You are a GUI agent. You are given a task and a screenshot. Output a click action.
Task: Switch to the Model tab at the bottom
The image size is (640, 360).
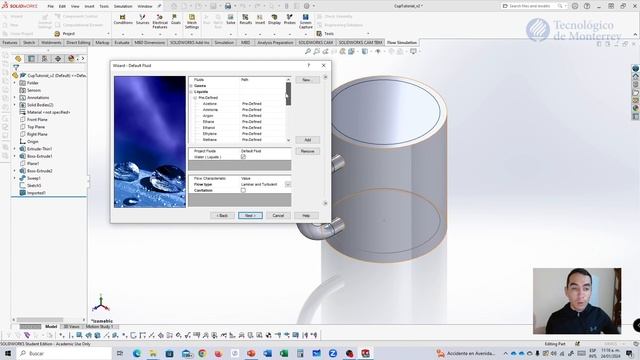pyautogui.click(x=51, y=327)
